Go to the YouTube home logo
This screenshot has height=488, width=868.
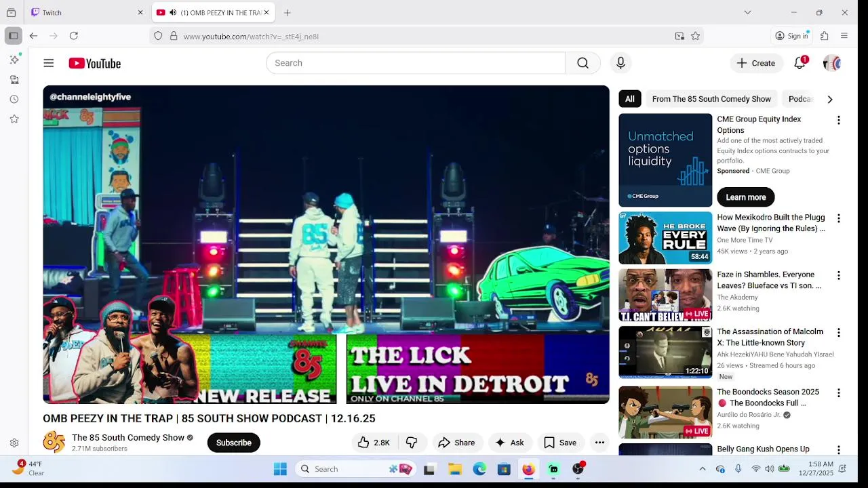[95, 63]
